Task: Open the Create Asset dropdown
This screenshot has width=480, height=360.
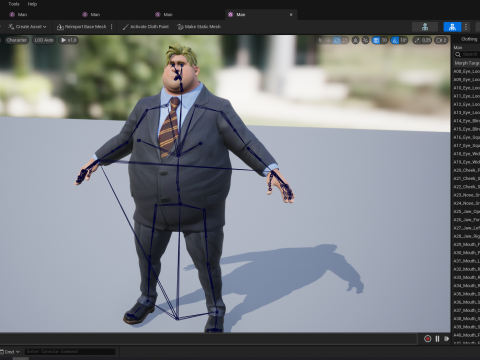Action: (x=27, y=27)
